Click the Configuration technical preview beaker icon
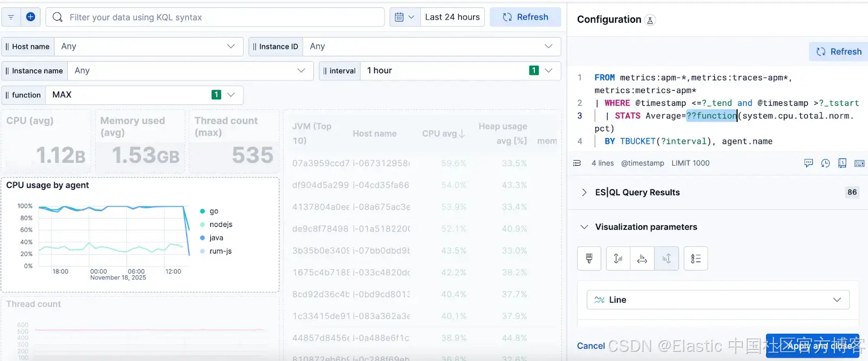 [650, 20]
